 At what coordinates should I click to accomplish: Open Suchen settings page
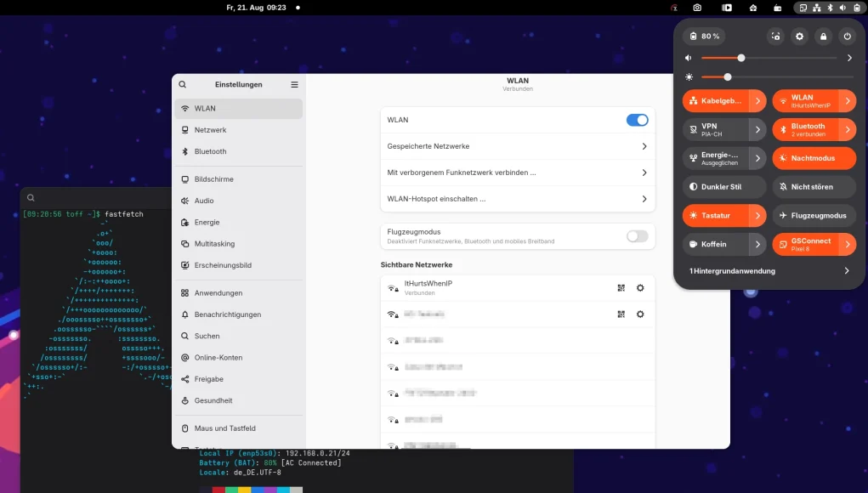click(239, 337)
